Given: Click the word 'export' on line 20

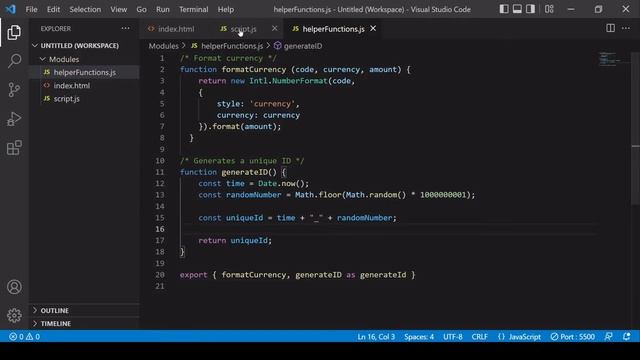Looking at the screenshot, I should (x=193, y=275).
